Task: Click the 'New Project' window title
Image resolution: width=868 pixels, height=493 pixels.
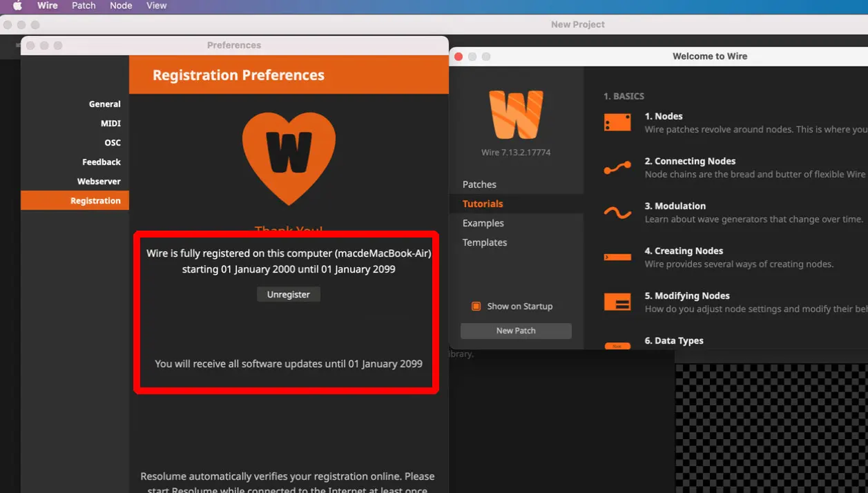Action: 578,24
